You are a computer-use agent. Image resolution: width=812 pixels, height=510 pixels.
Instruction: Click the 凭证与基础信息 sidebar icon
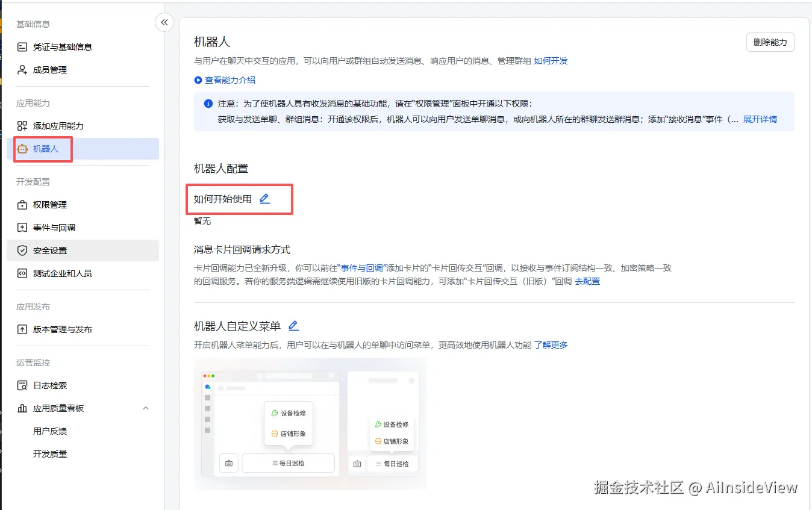(x=22, y=47)
